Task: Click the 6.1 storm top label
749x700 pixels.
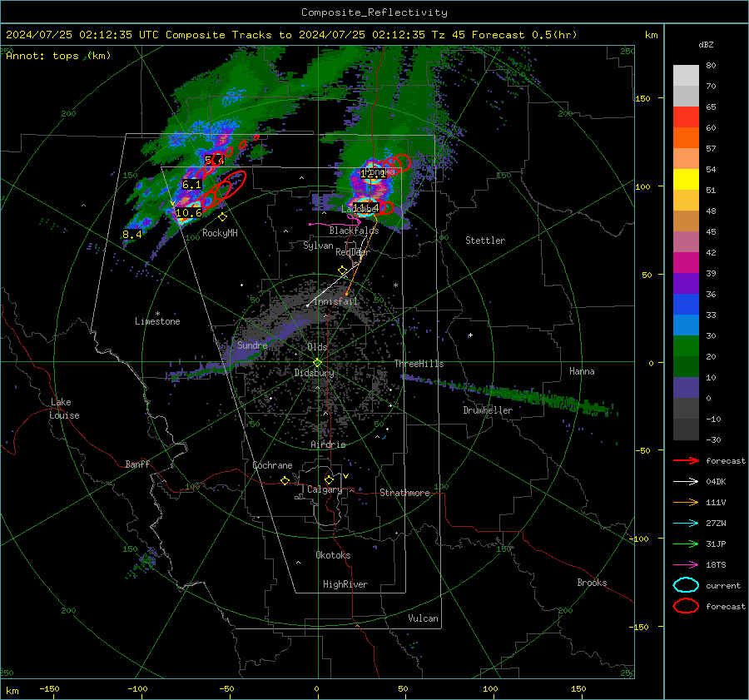Action: coord(191,185)
